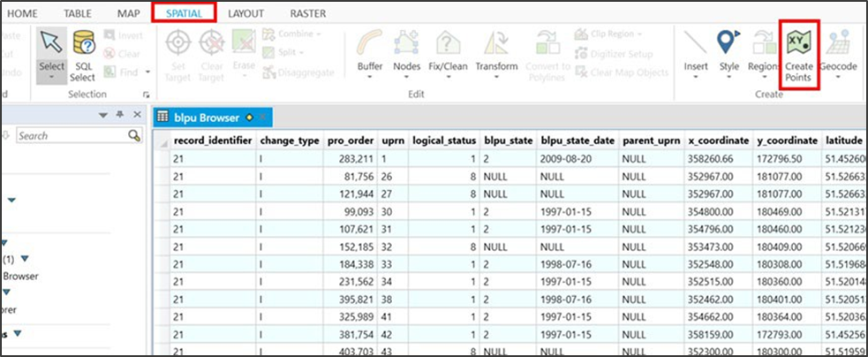The height and width of the screenshot is (357, 868).
Task: Switch to the MAP ribbon tab
Action: click(128, 13)
